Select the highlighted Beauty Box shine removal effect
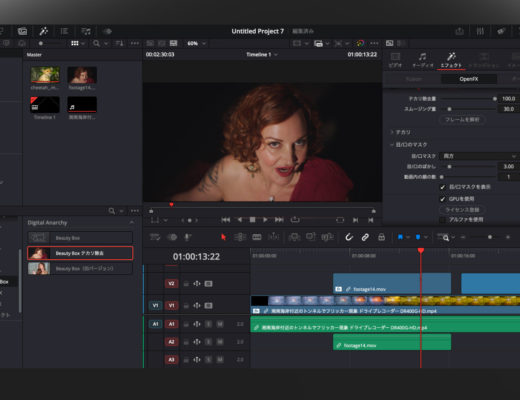The image size is (520, 400). point(80,253)
